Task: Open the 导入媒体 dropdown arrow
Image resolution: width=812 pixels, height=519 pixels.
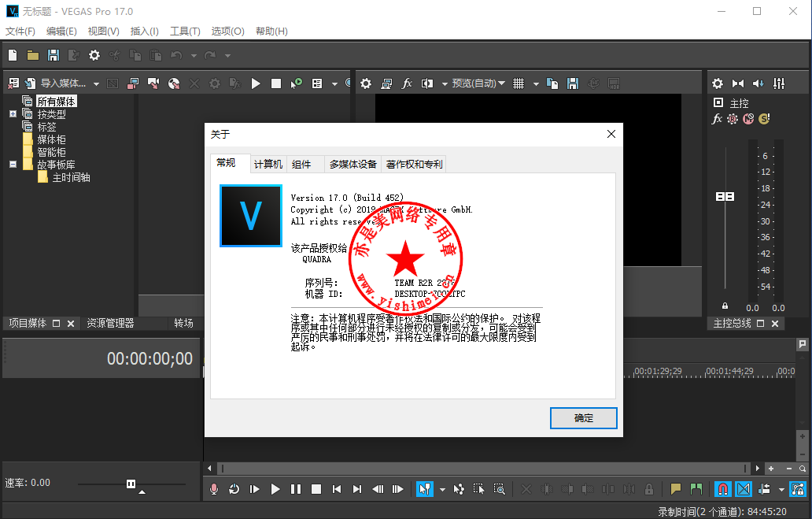Action: tap(96, 84)
